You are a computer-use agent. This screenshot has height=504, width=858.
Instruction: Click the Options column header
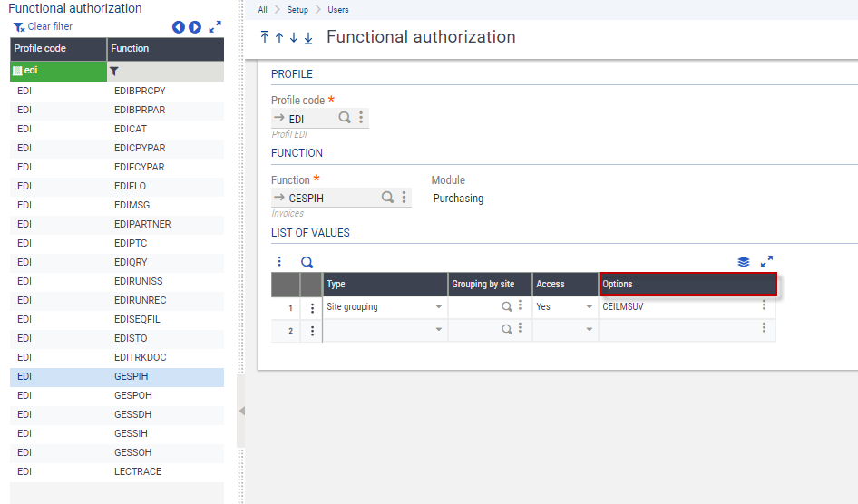pyautogui.click(x=687, y=285)
